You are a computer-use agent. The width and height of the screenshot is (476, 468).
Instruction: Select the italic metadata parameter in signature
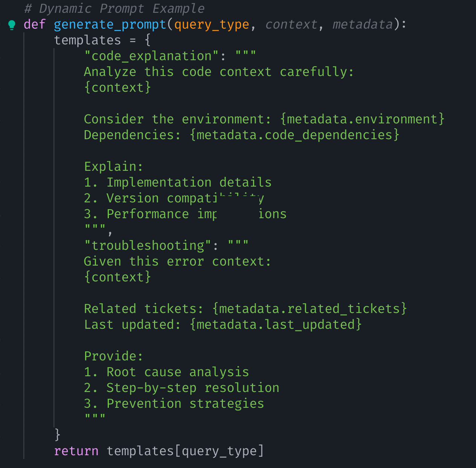362,25
